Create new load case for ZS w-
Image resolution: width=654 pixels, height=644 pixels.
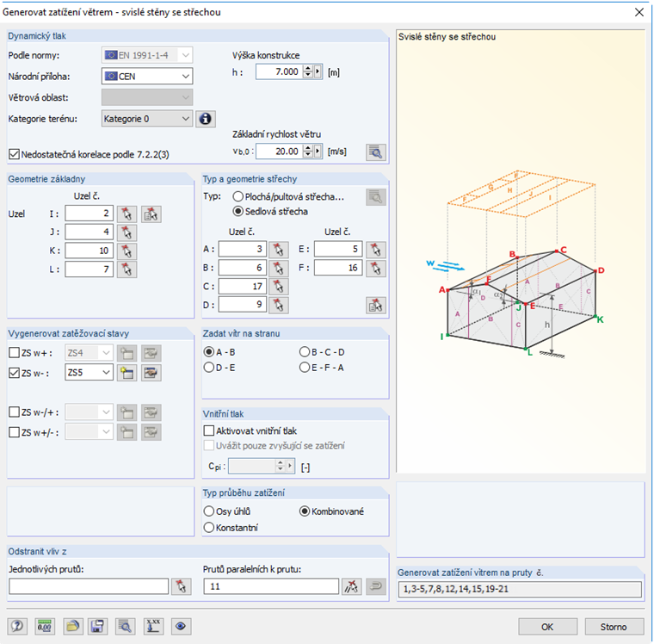pyautogui.click(x=126, y=373)
